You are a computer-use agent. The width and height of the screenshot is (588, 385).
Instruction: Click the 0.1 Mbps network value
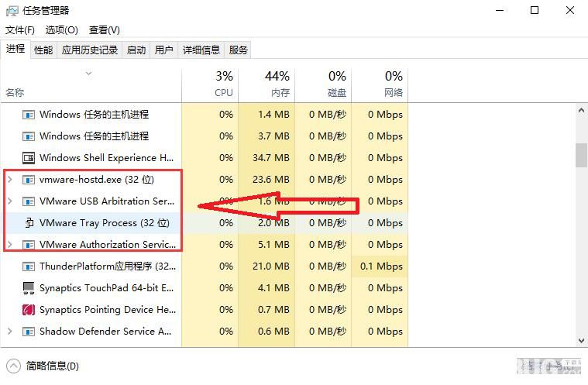point(381,266)
